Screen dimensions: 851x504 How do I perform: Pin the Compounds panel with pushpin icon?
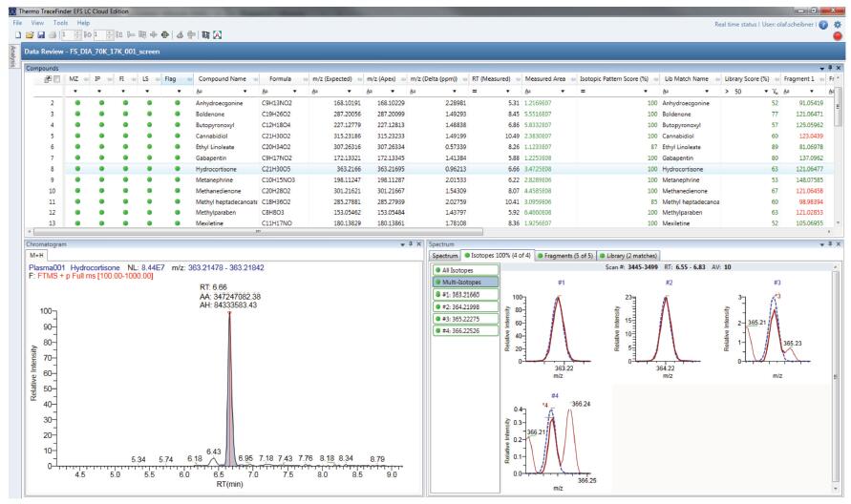coord(830,69)
